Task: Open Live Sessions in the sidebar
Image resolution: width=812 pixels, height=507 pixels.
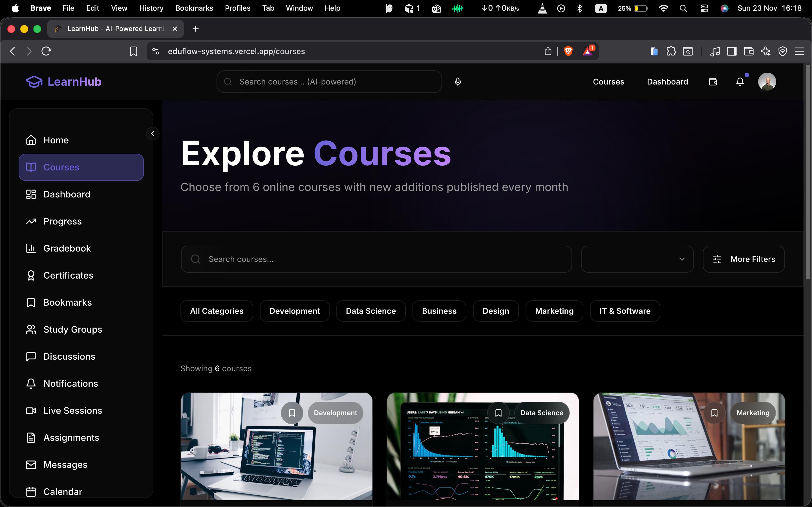Action: (72, 411)
